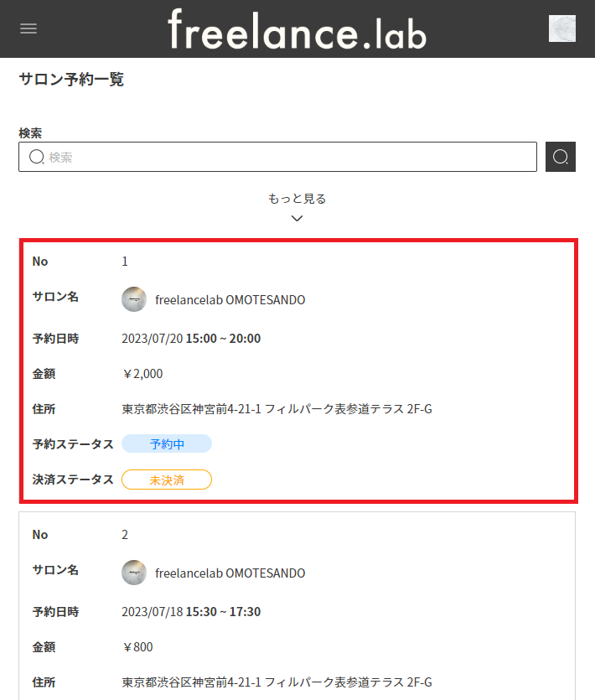
Task: Click salon avatar in reservation No 1
Action: click(x=134, y=300)
